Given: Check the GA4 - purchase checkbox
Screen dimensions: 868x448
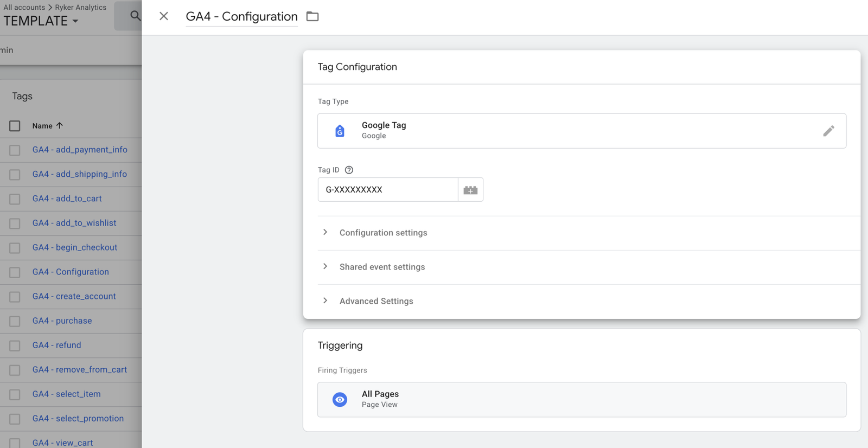Looking at the screenshot, I should tap(15, 321).
